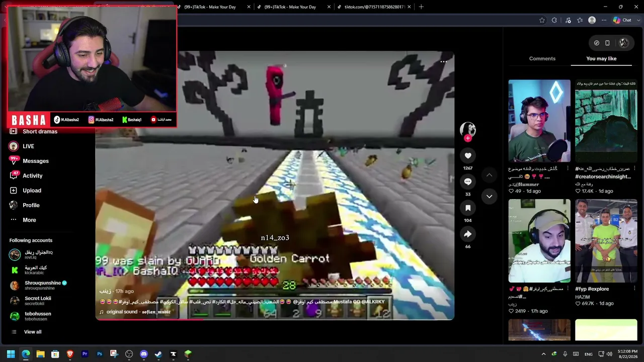This screenshot has height=362, width=644.
Task: Go to the next video with the down arrow
Action: [489, 196]
